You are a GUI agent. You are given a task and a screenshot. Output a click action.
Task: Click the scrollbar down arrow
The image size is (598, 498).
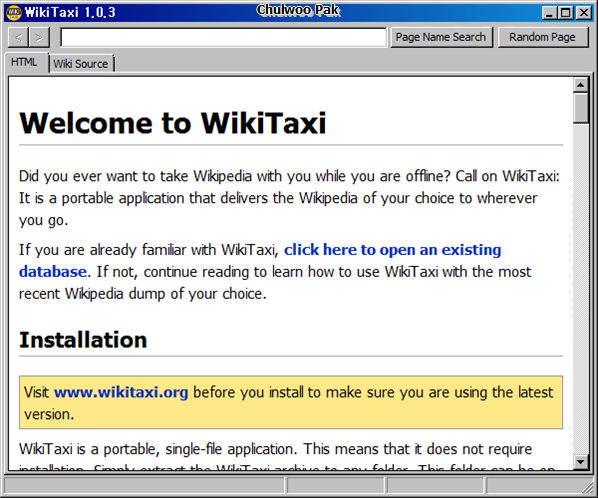580,462
